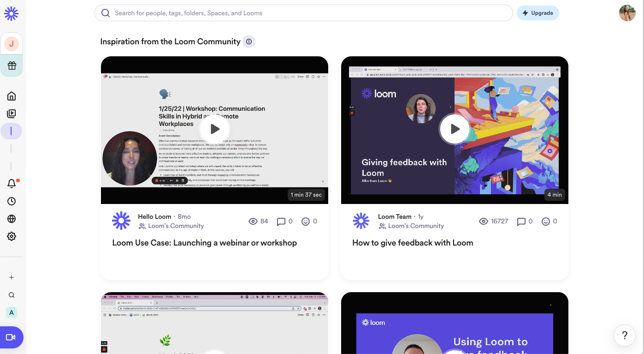Click the Loom logo in the sidebar
The height and width of the screenshot is (354, 644).
pos(11,14)
